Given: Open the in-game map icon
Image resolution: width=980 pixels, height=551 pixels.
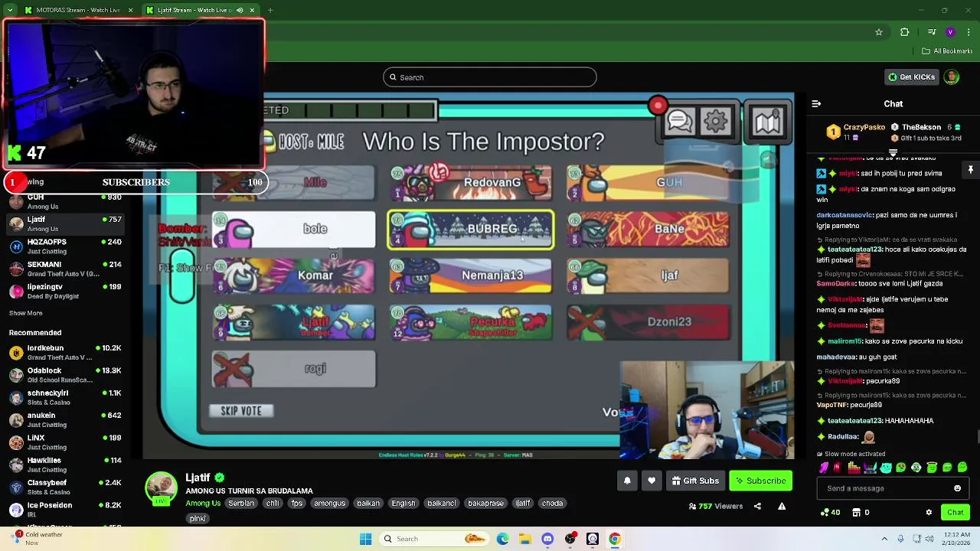Looking at the screenshot, I should (x=767, y=121).
